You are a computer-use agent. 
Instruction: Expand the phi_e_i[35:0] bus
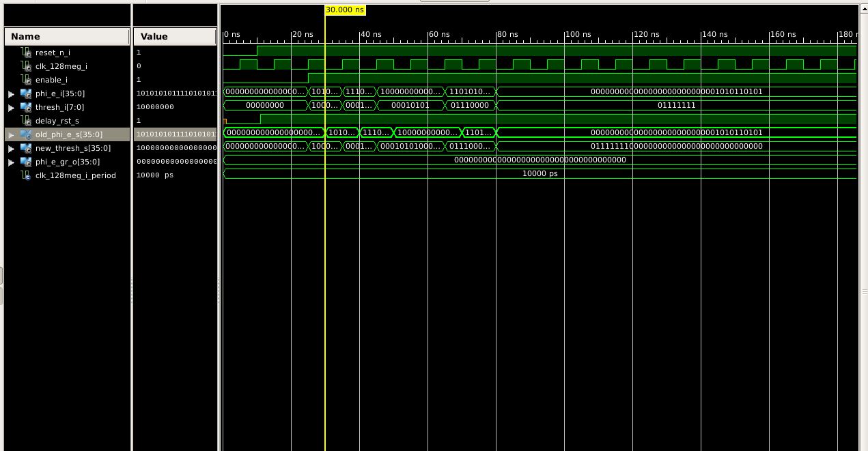[11, 94]
